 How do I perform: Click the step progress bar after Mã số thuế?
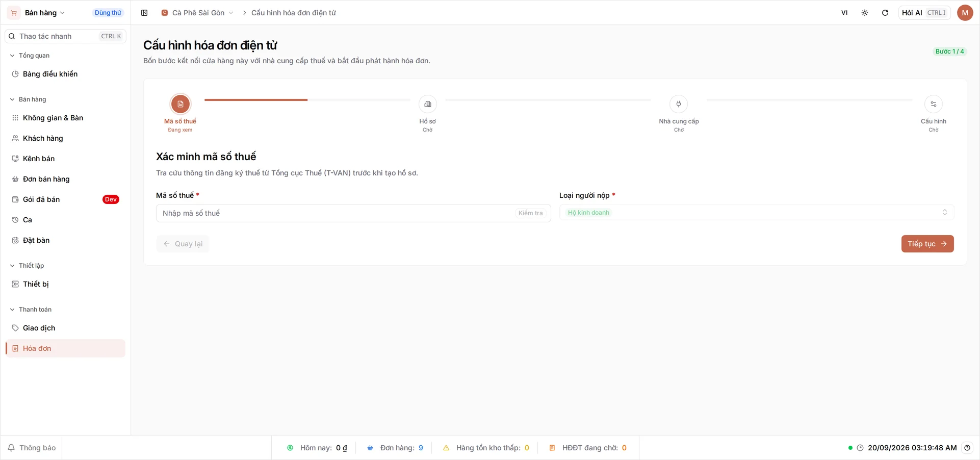tap(307, 100)
